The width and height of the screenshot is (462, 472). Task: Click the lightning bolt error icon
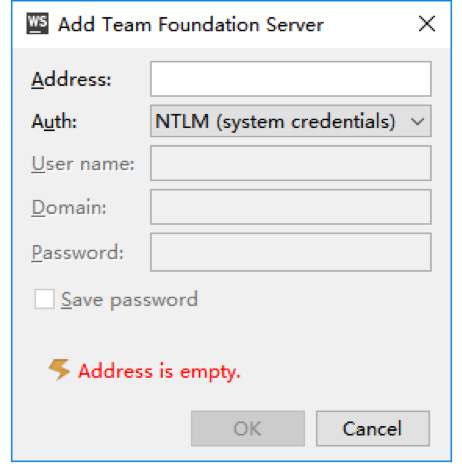coord(59,369)
